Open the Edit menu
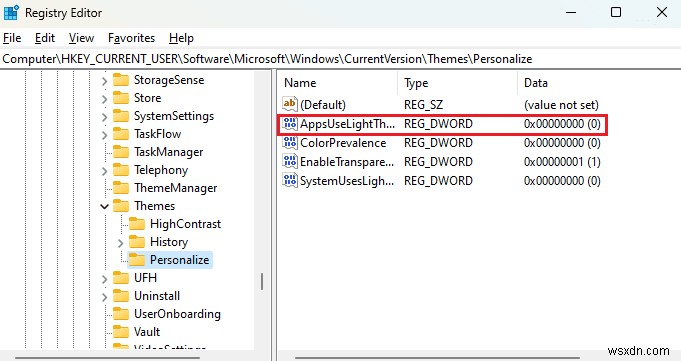 coord(45,38)
